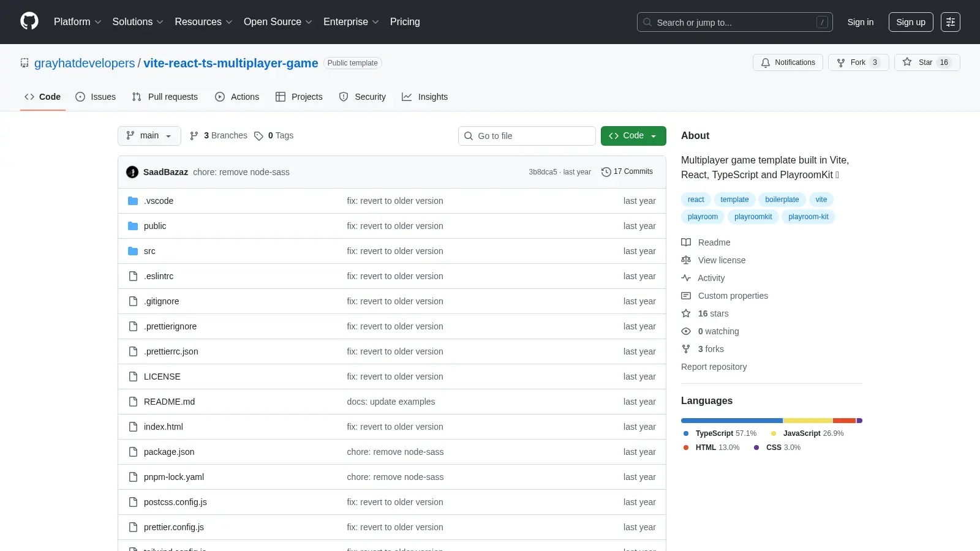Viewport: 980px width, 551px height.
Task: Click the LICENSE file icon
Action: pyautogui.click(x=133, y=377)
